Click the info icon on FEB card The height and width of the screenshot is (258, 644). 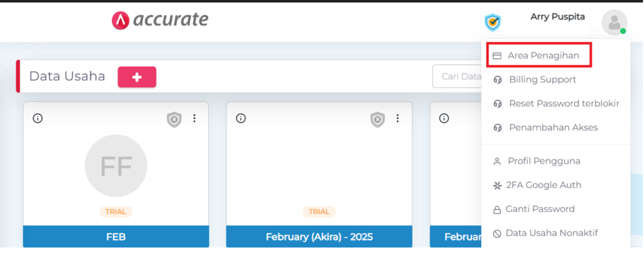pos(38,118)
